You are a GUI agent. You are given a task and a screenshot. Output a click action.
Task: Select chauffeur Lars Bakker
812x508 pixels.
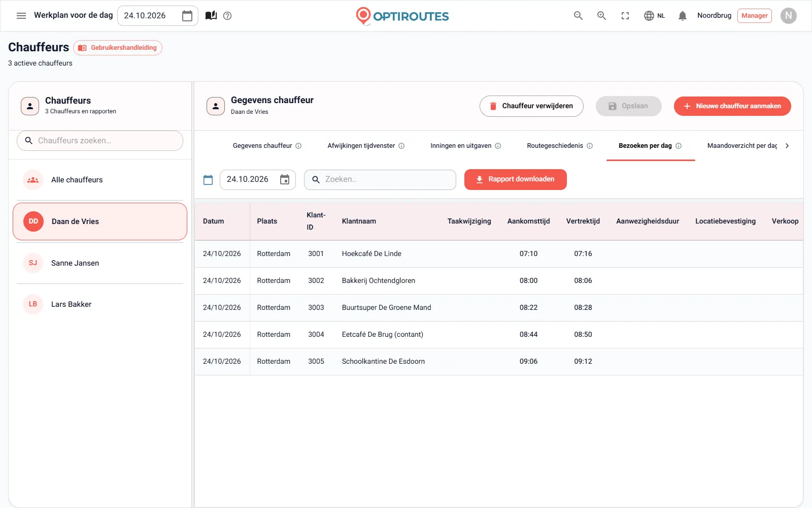[x=100, y=304]
